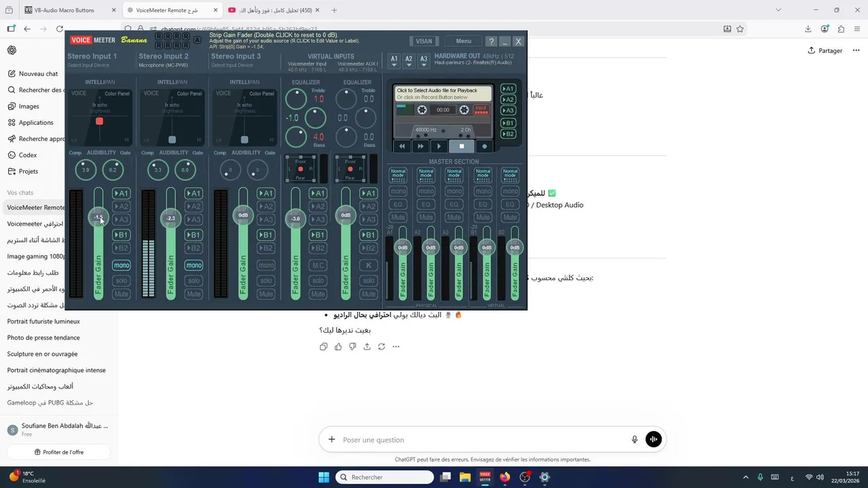This screenshot has height=488, width=868.
Task: Start recording with the round record button
Action: (484, 146)
